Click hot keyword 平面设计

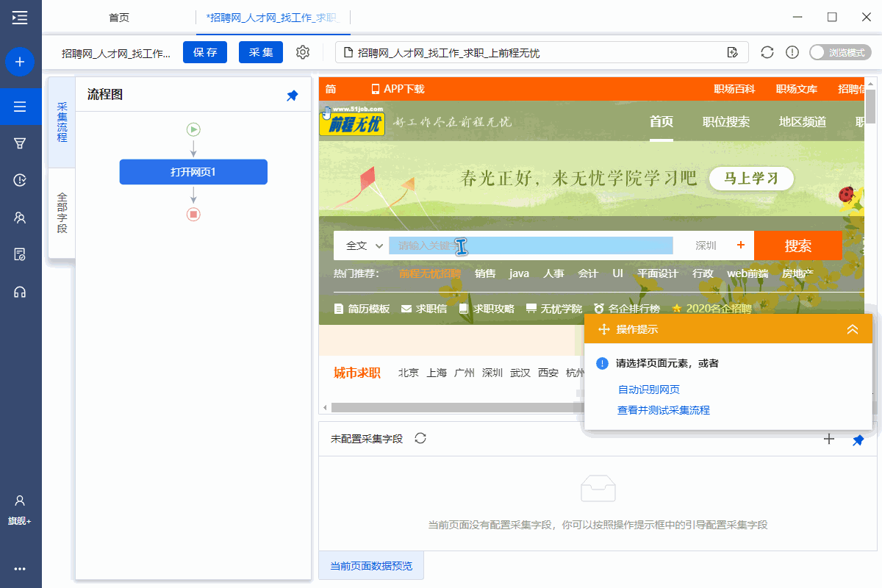click(x=657, y=273)
